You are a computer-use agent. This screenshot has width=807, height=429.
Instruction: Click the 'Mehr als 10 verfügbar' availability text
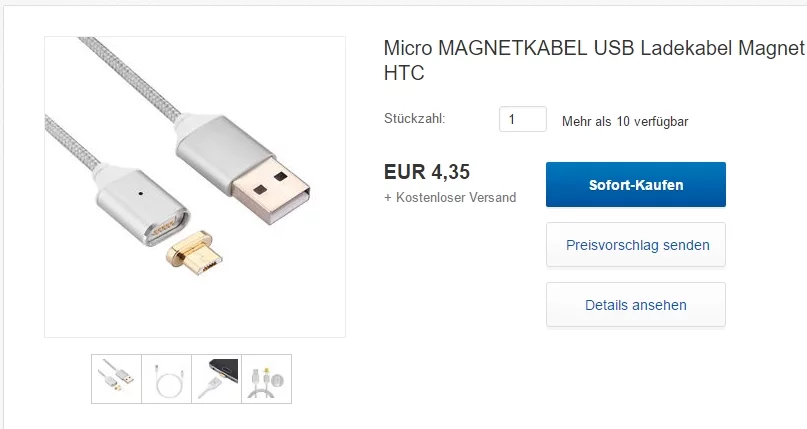[625, 122]
